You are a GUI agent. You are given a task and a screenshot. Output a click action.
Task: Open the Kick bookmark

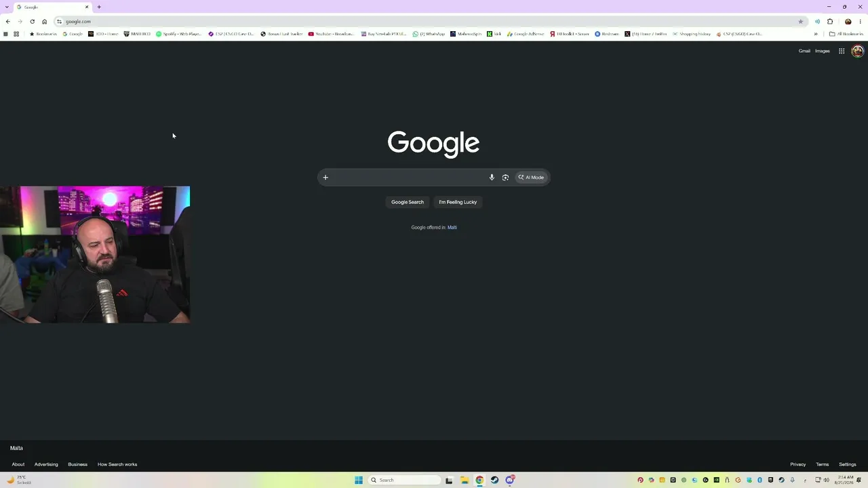[x=494, y=34]
